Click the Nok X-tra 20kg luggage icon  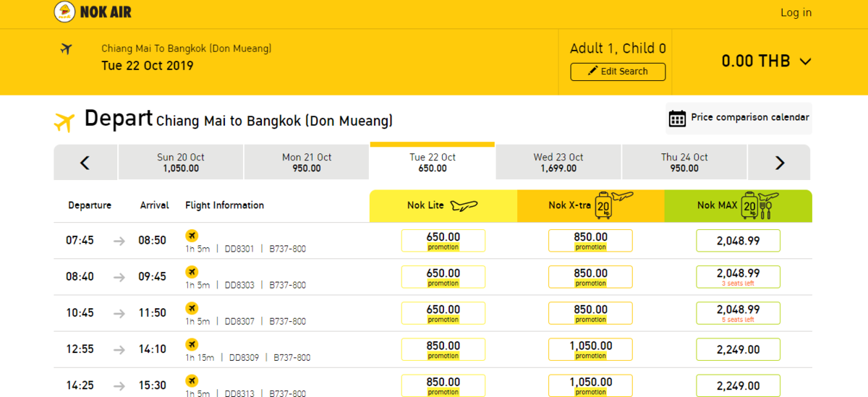(x=612, y=205)
